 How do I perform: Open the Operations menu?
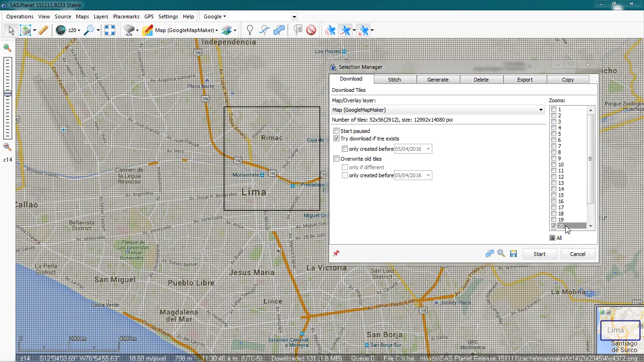(x=20, y=16)
